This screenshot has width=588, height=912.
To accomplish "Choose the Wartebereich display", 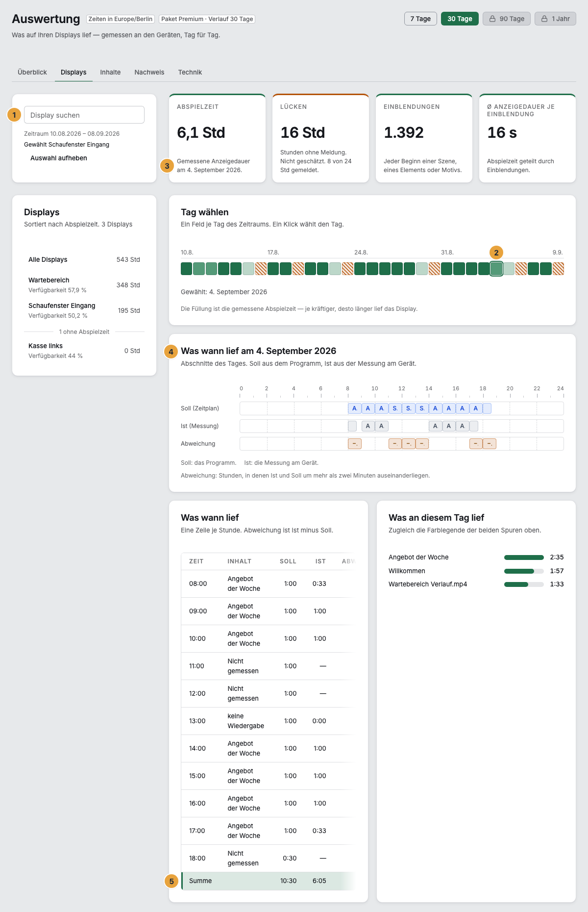I will click(84, 285).
